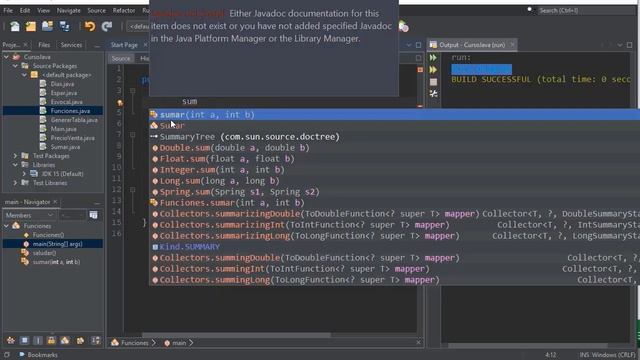The width and height of the screenshot is (640, 360).
Task: Select saludar() in Navigator members
Action: point(44,253)
